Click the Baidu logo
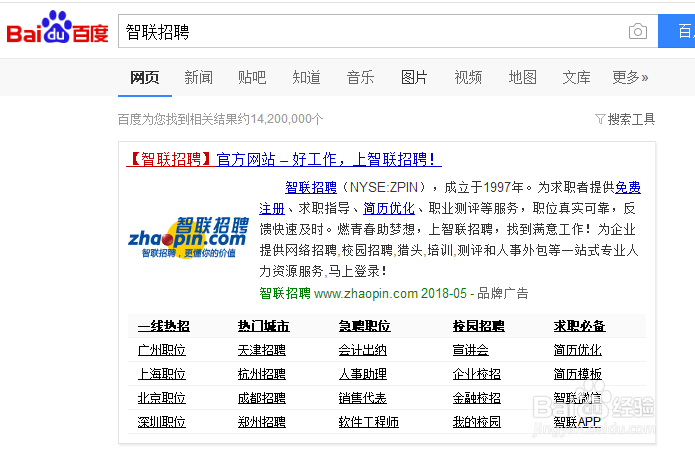 point(57,27)
